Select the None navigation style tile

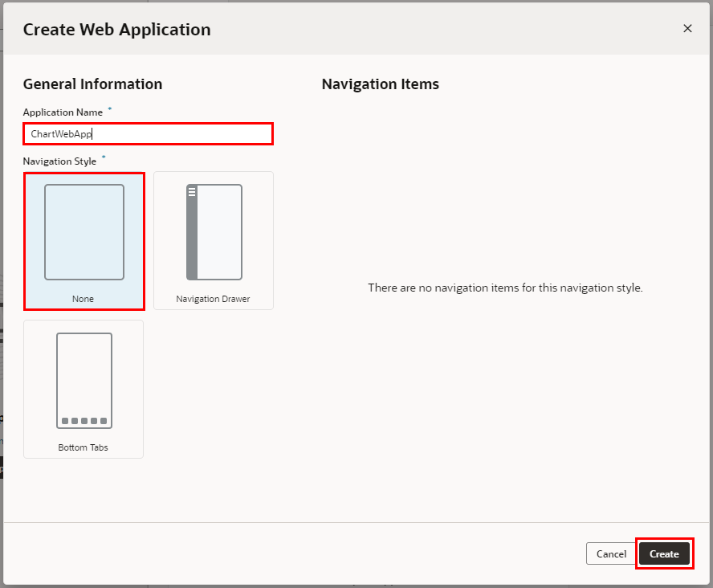(84, 241)
